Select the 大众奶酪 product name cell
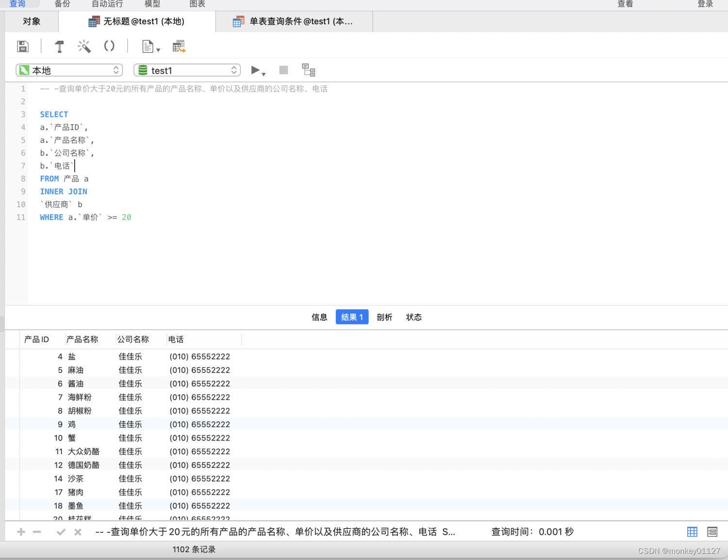The width and height of the screenshot is (728, 560). pyautogui.click(x=83, y=452)
